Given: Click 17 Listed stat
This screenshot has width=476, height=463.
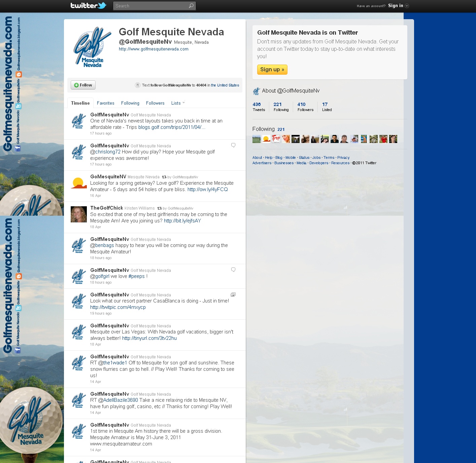Looking at the screenshot, I should [327, 107].
